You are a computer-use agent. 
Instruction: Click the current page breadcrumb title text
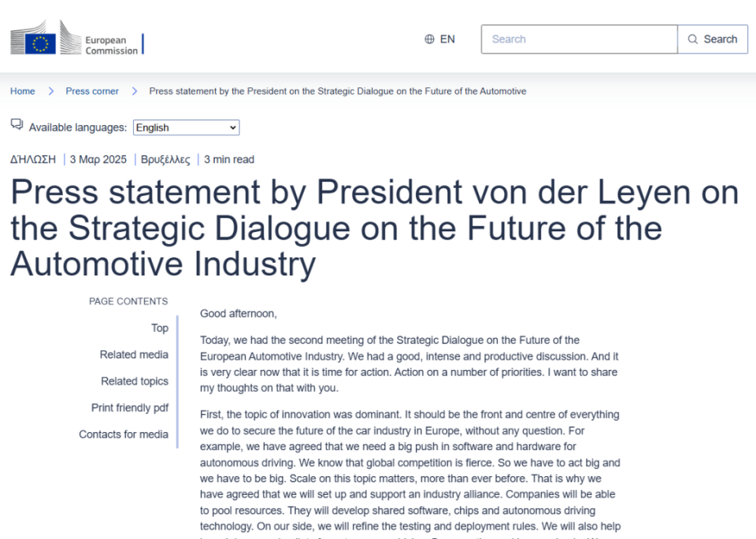point(337,91)
